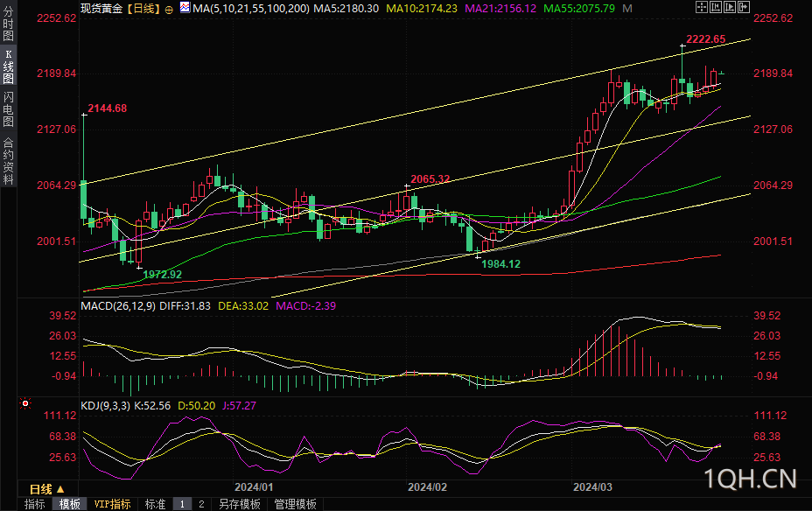Select the K线图 side tab
812x511 pixels.
(x=8, y=66)
